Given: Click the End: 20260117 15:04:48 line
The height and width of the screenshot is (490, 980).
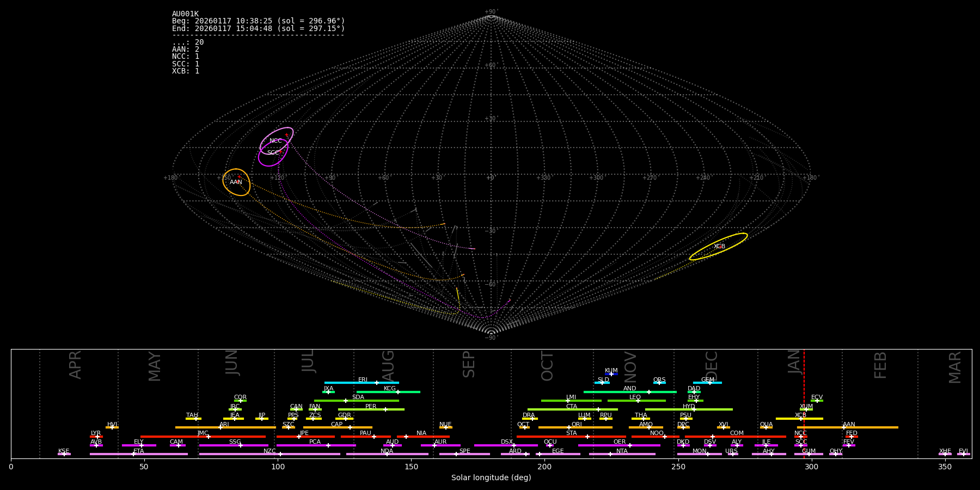Looking at the screenshot, I should (x=259, y=28).
